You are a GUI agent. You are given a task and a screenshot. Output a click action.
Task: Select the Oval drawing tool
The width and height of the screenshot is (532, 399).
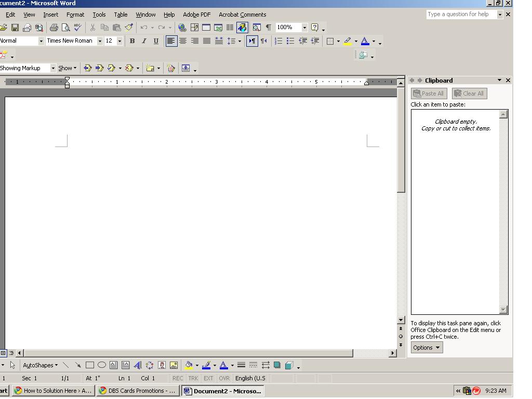click(102, 365)
